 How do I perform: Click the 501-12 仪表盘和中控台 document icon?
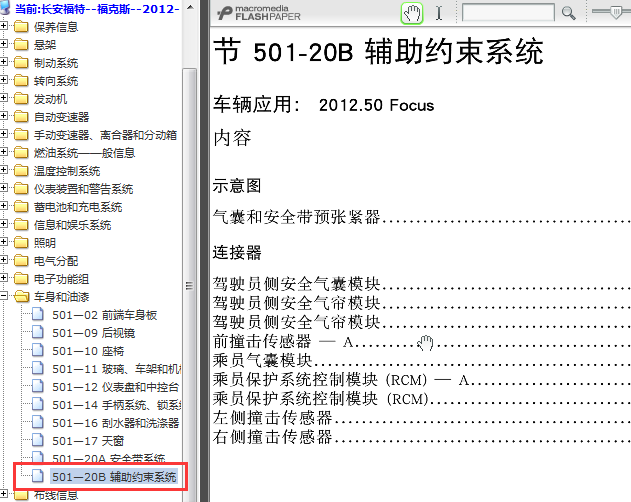coord(38,386)
